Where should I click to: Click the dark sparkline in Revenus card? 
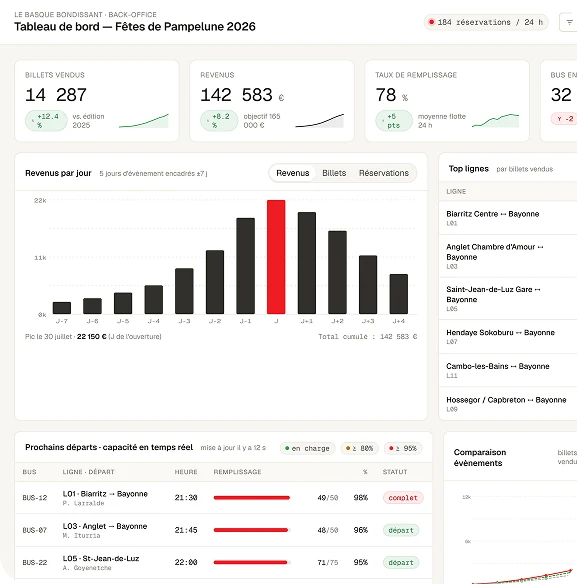pyautogui.click(x=320, y=121)
